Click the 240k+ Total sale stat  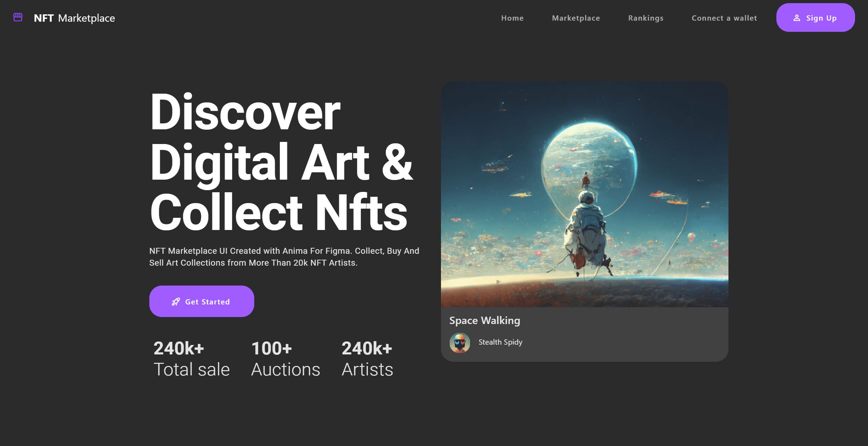192,359
